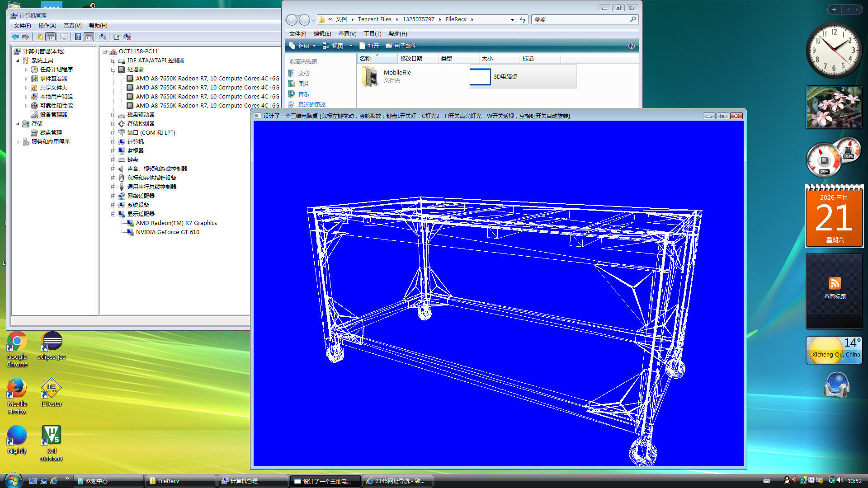Click the blue Help toolbar icon

click(78, 37)
